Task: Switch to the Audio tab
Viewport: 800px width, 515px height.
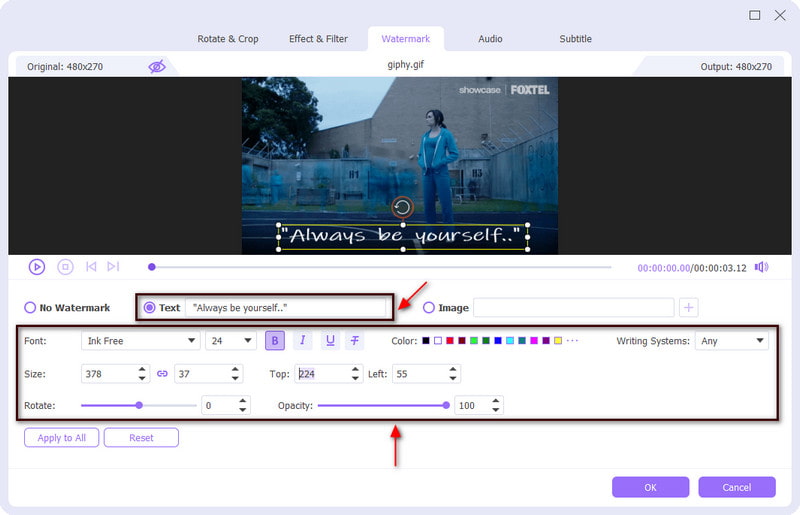Action: pos(490,39)
